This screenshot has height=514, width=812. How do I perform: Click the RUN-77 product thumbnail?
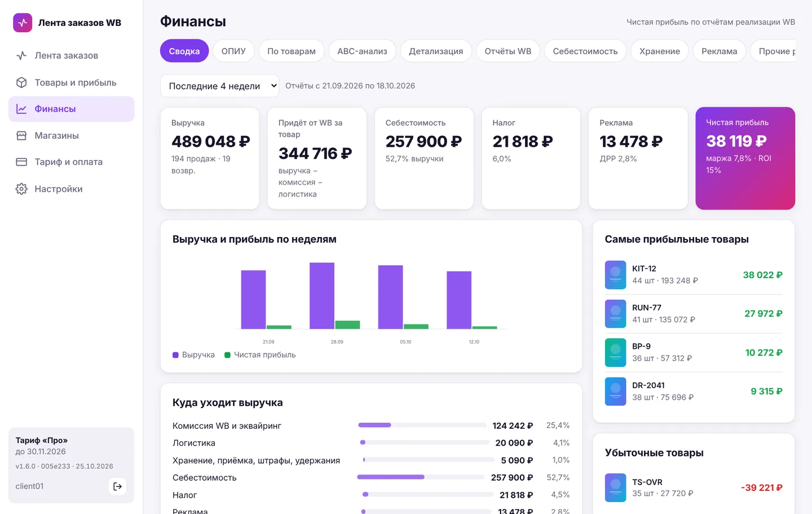point(615,314)
